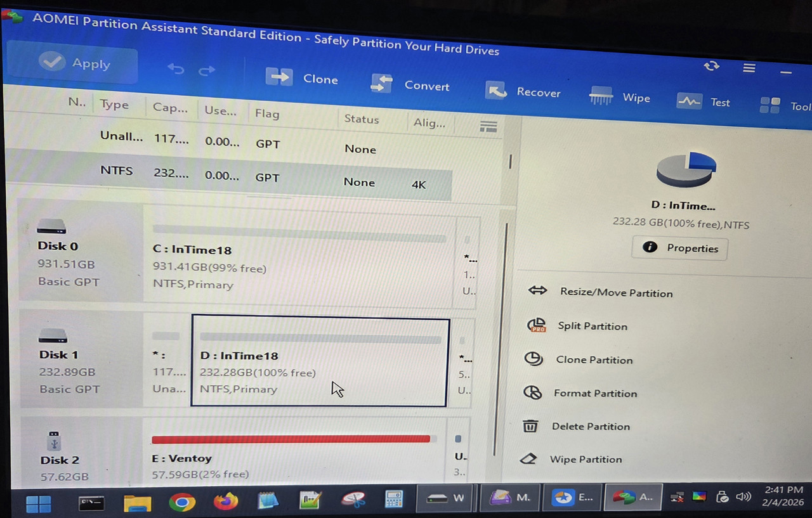Open Command Prompt from taskbar
Screen dimensions: 812x518
coord(91,503)
